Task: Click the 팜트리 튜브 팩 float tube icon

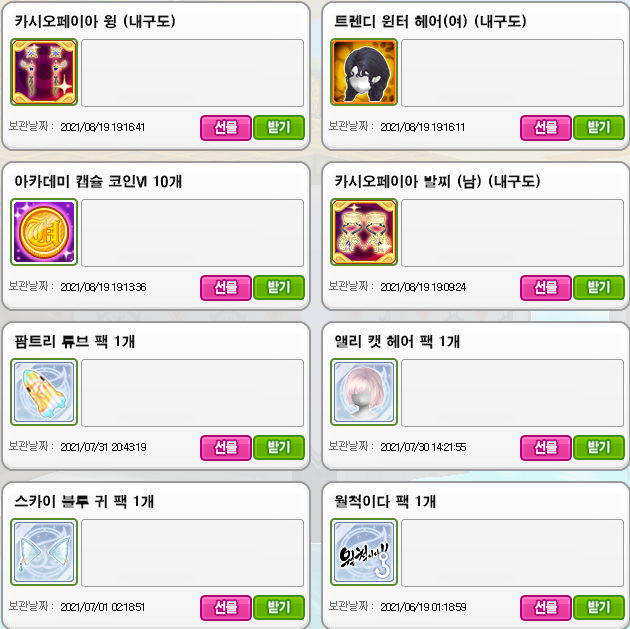Action: [x=44, y=392]
